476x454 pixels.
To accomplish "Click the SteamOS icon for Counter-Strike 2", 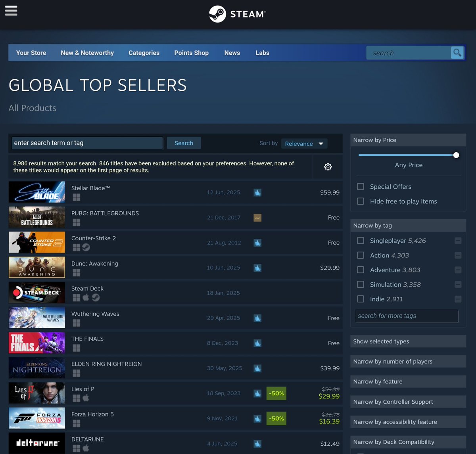I will [x=86, y=247].
